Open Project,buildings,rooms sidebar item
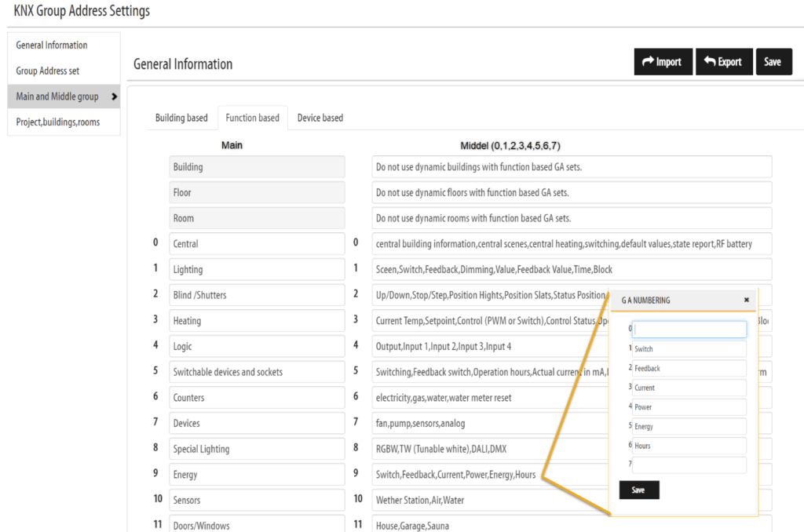This screenshot has height=532, width=804. pos(58,122)
